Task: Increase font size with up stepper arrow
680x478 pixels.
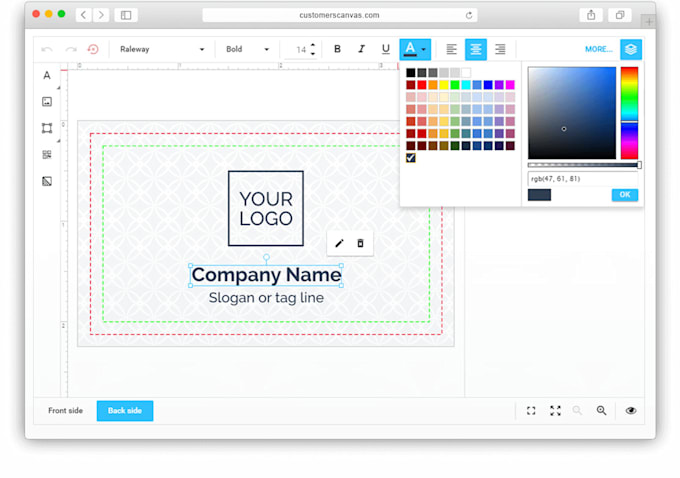Action: [x=313, y=45]
